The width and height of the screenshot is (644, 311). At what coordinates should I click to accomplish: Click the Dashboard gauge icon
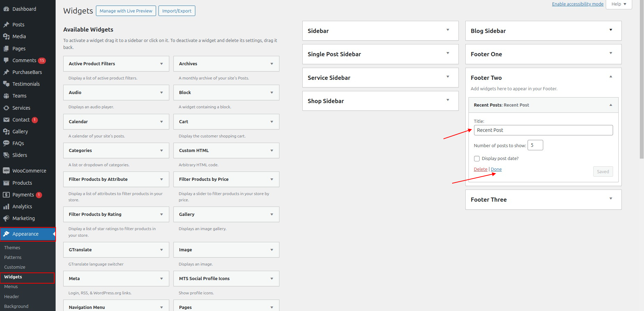click(x=6, y=9)
